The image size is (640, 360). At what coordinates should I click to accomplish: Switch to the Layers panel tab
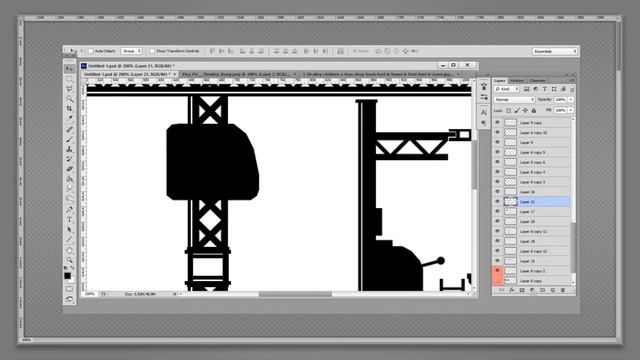[500, 80]
